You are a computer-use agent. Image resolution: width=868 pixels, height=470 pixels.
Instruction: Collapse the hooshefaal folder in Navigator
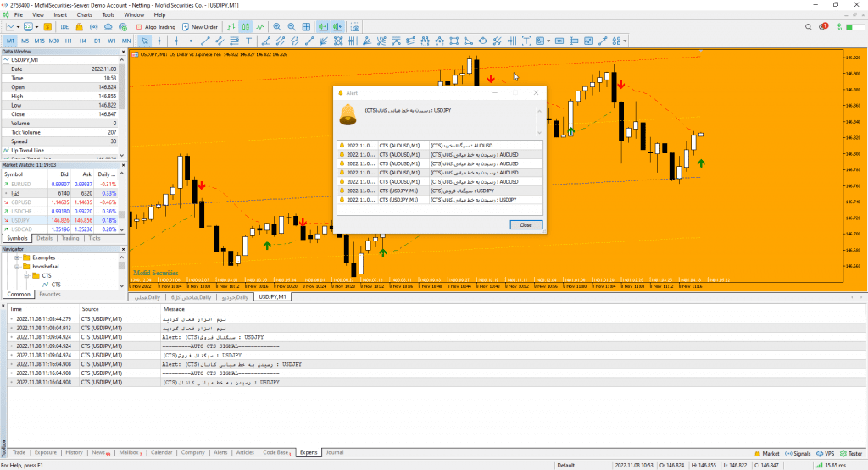tap(17, 267)
